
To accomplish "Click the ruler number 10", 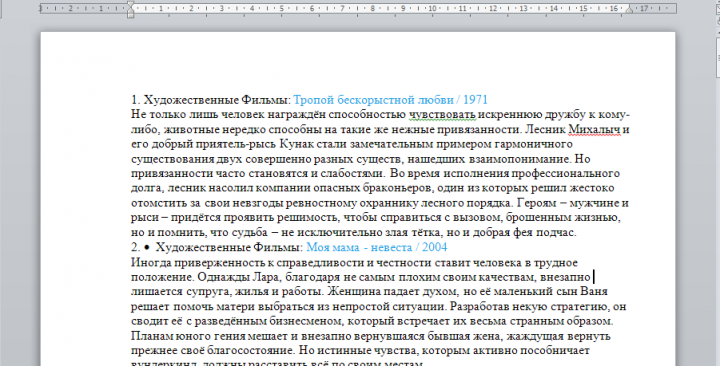I will coord(433,8).
